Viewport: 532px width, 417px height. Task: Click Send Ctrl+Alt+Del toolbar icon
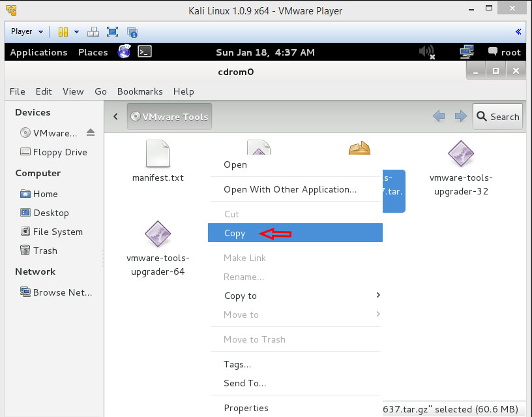(x=93, y=32)
